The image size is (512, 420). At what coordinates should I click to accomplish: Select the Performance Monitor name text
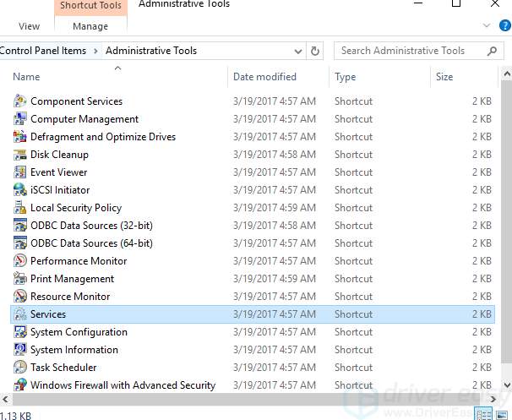(x=79, y=261)
